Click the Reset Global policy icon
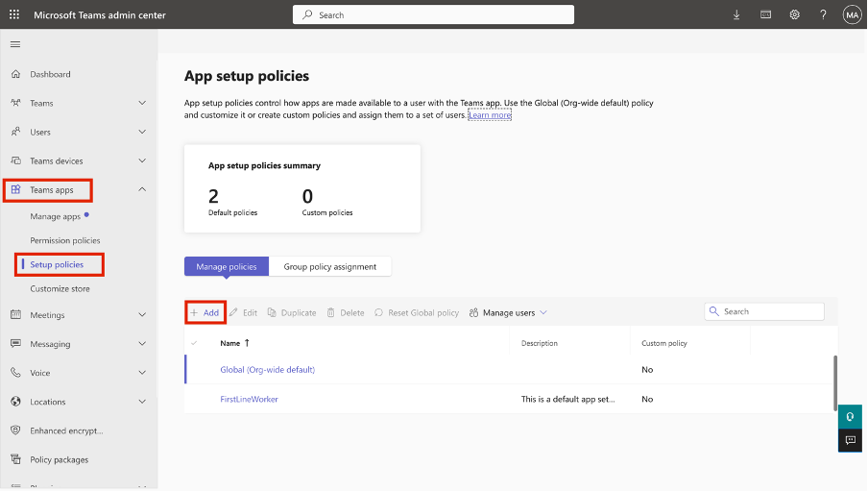The height and width of the screenshot is (492, 868). (378, 312)
